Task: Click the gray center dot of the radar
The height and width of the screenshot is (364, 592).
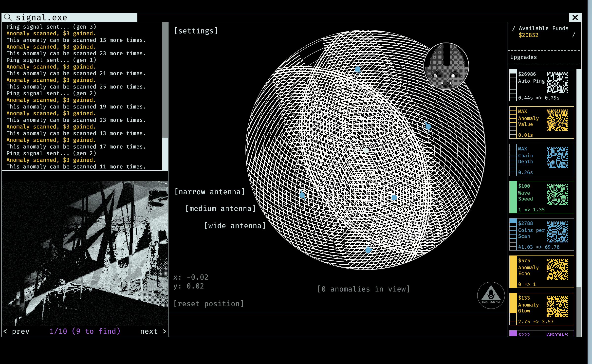Action: 366,150
